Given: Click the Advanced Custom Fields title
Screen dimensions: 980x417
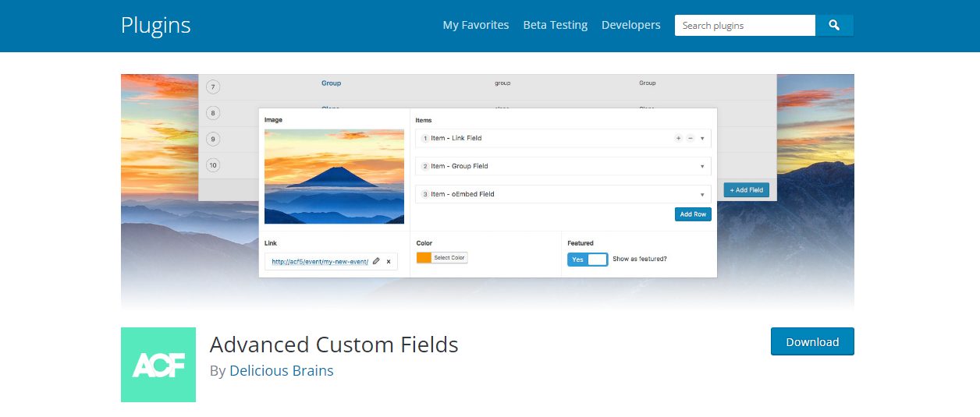Looking at the screenshot, I should tap(334, 344).
